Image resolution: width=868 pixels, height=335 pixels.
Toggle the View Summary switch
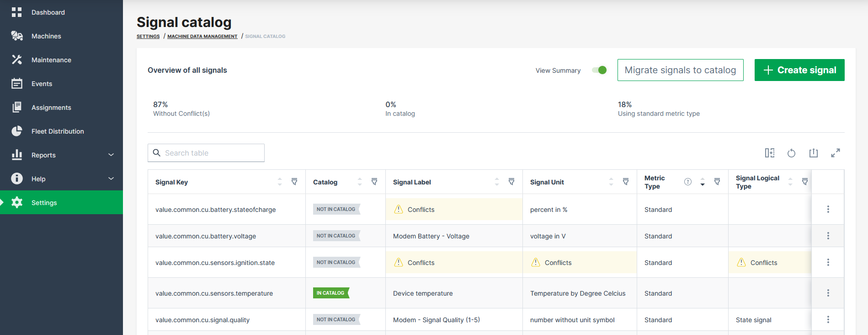point(599,70)
